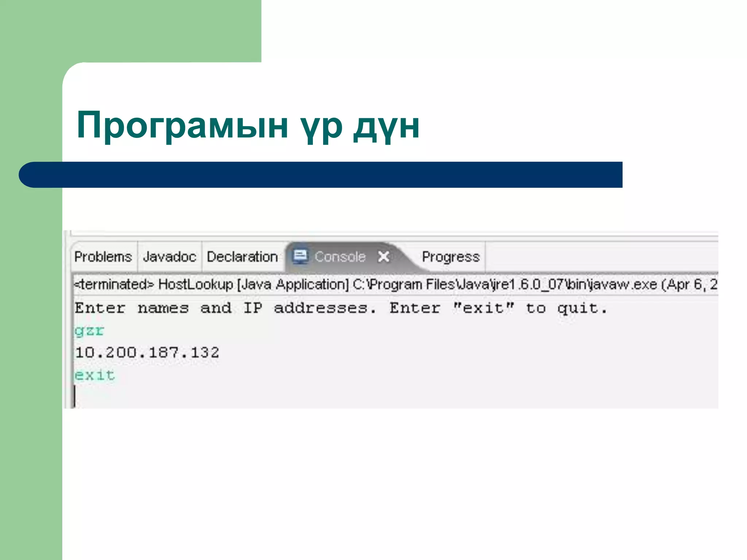Close the Console tab with the X
Screen dimensions: 747x560
[383, 256]
